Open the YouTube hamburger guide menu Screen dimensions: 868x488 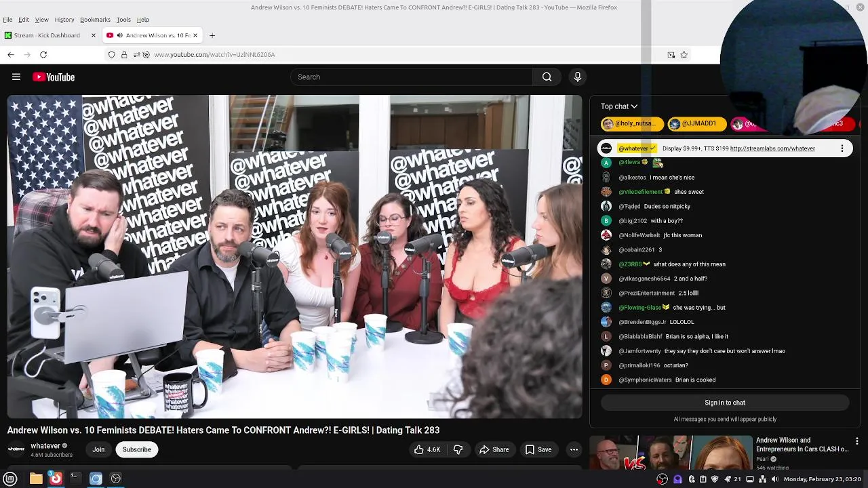(16, 77)
